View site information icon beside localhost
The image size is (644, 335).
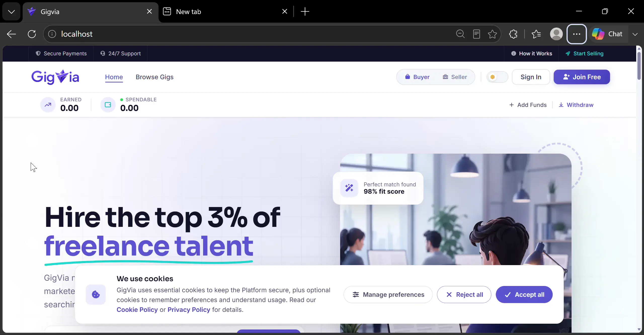(52, 34)
